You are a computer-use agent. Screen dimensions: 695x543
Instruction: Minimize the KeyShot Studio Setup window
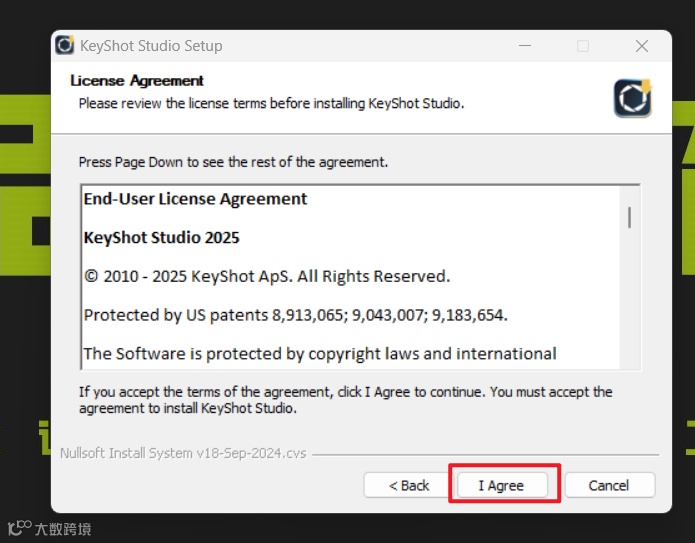point(525,46)
